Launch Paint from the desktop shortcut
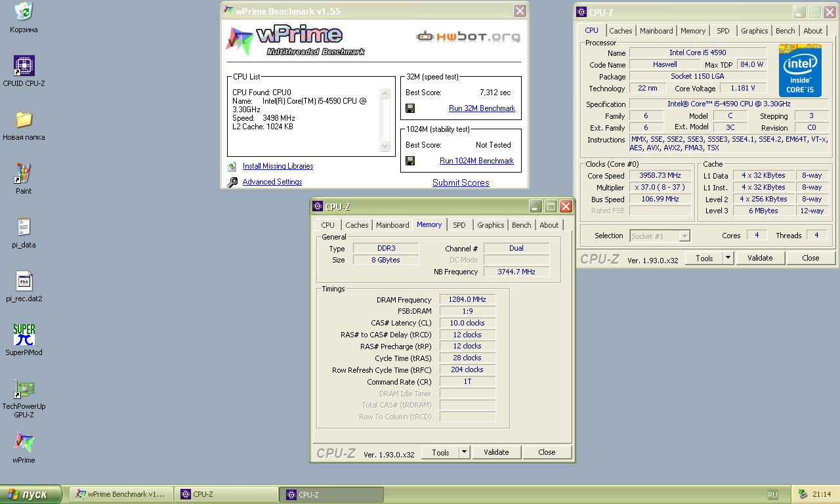Viewport: 840px width, 504px height. (x=24, y=173)
